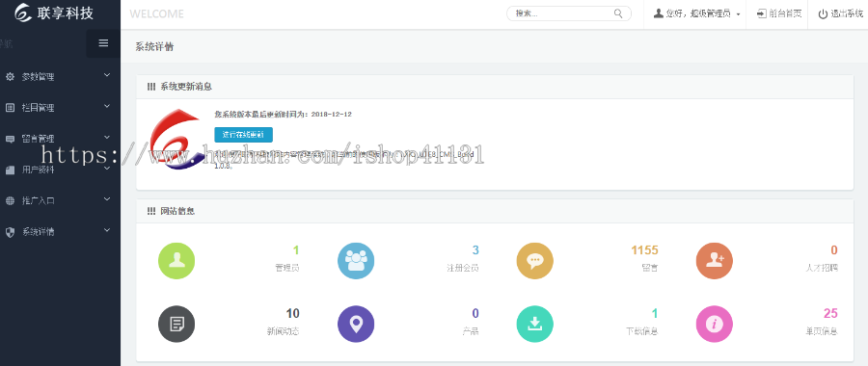Click the red and blue system logo image
This screenshot has height=366, width=868.
(x=178, y=140)
